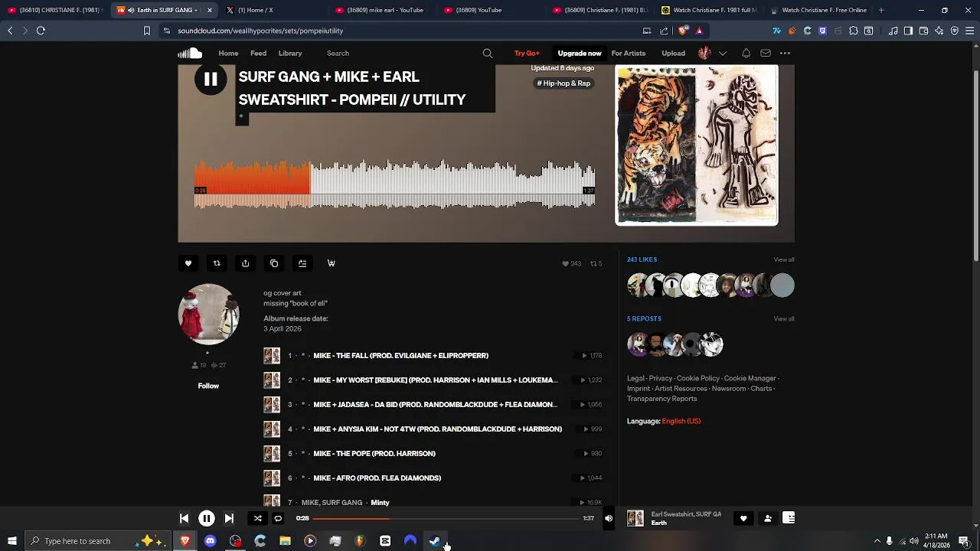Click the SoundCloud logo icon

click(x=190, y=54)
